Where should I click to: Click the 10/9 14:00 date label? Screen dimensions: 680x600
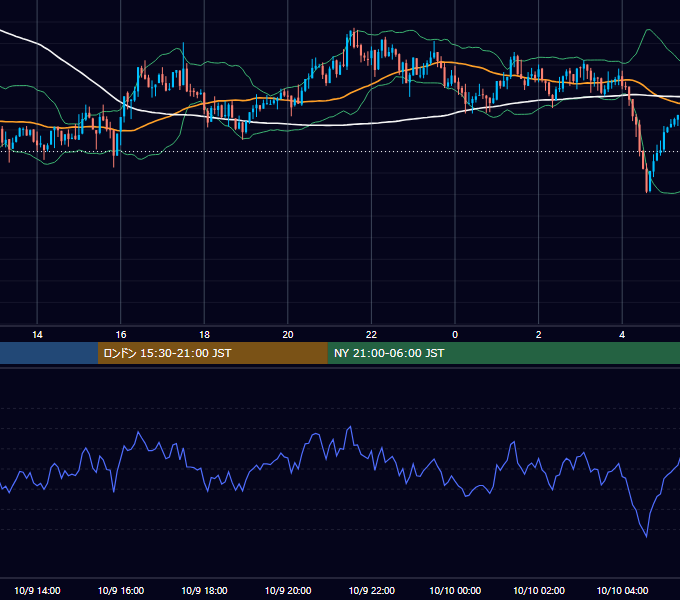37,590
